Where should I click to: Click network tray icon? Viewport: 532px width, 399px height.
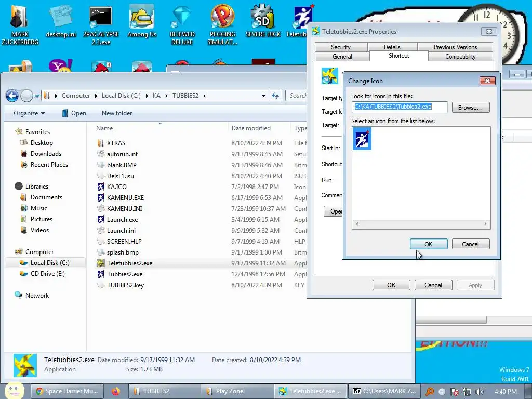467,392
